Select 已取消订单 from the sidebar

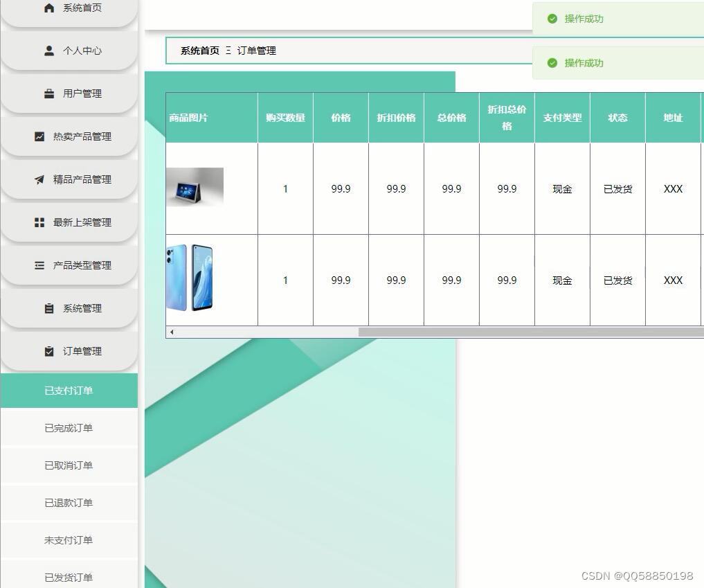click(69, 465)
